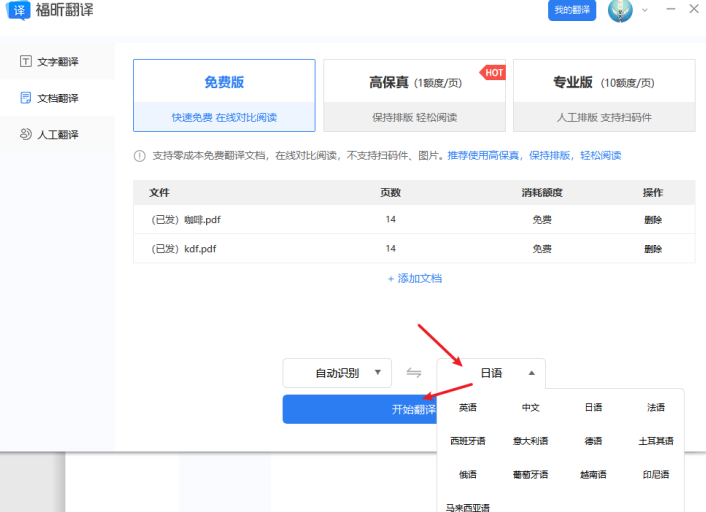Screen dimensions: 706x512
Task: Choose 英语 from the language list
Action: [468, 408]
